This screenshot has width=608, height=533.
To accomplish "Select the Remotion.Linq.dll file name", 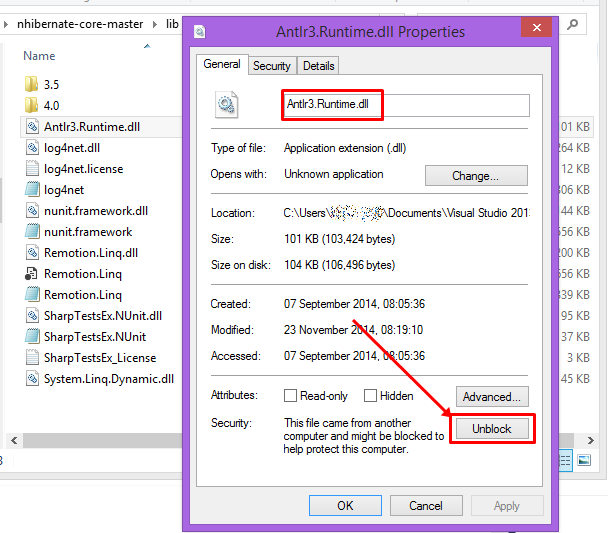I will 91,253.
